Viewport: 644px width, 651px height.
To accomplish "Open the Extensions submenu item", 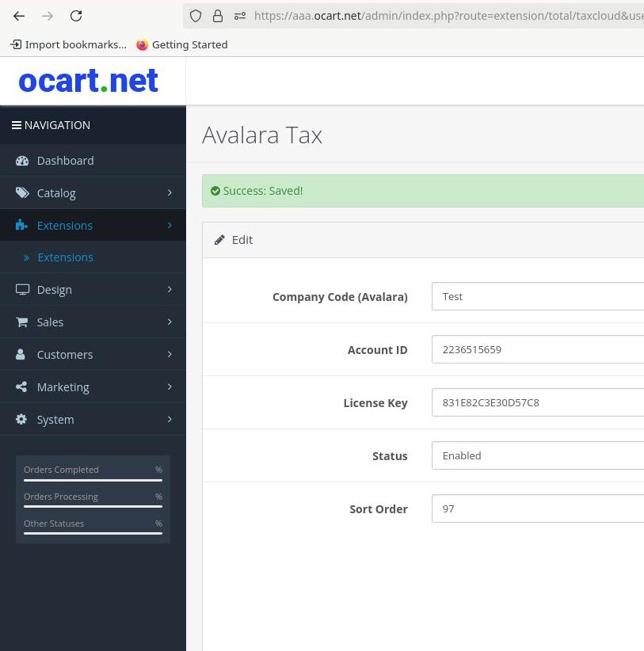I will tap(65, 257).
